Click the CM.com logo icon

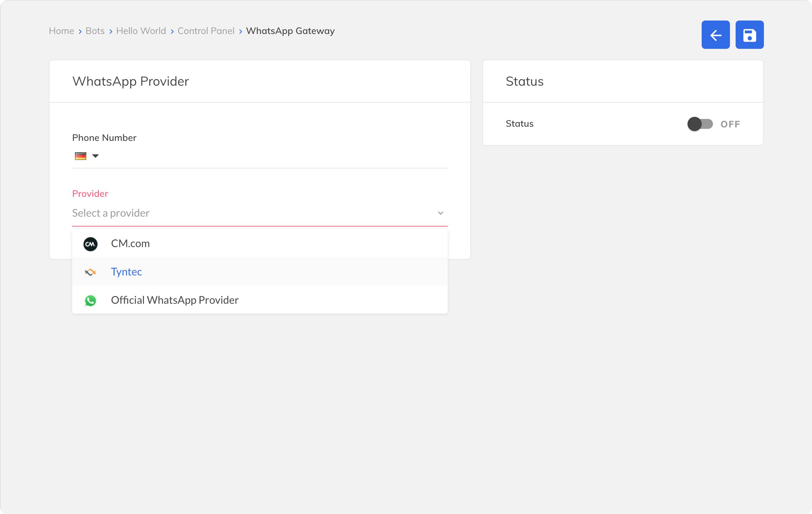(91, 244)
